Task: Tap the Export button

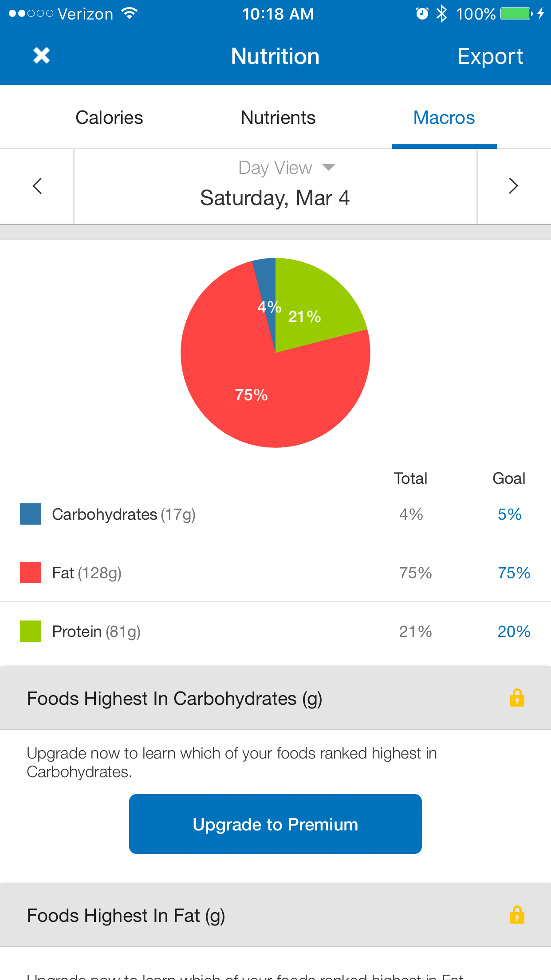Action: click(490, 56)
